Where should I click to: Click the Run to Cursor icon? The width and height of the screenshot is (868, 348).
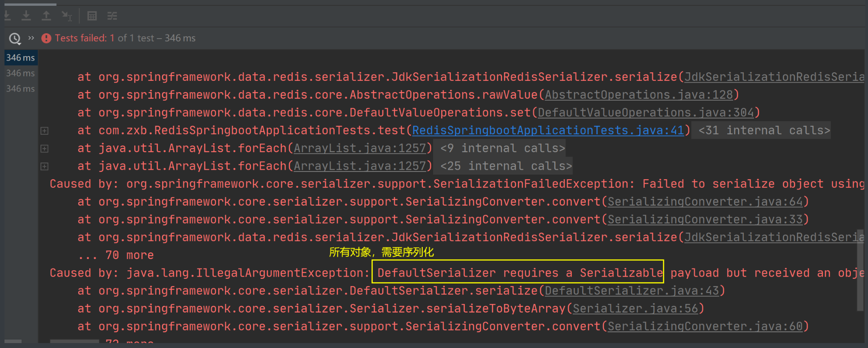(66, 16)
